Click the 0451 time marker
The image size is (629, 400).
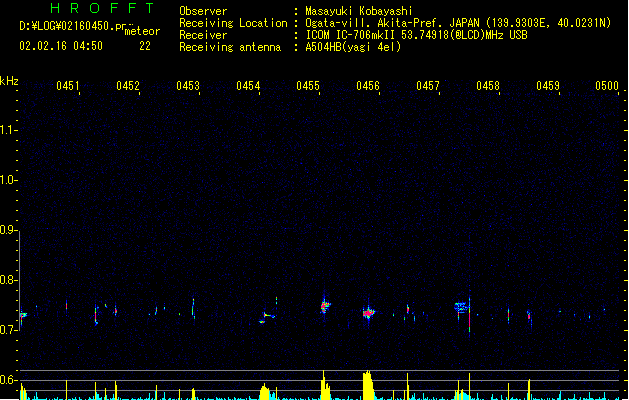[x=68, y=85]
